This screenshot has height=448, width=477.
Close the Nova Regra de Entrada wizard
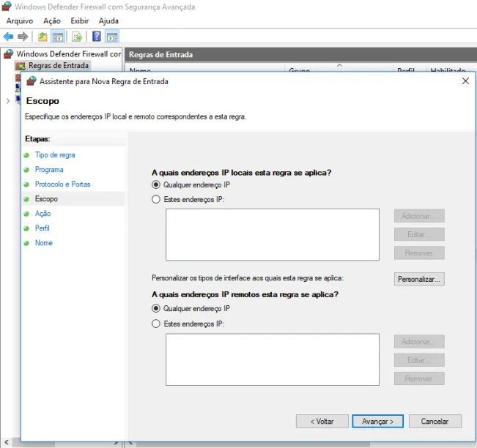click(465, 81)
